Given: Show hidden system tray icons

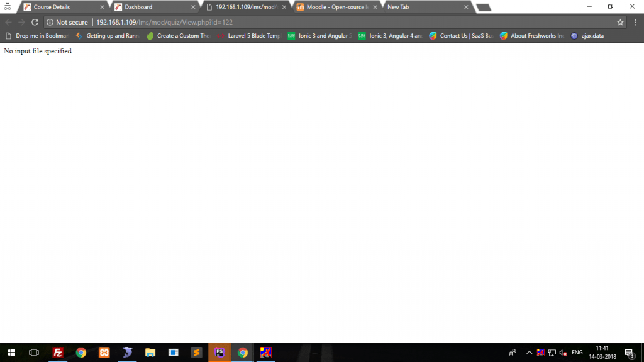Looking at the screenshot, I should point(529,353).
